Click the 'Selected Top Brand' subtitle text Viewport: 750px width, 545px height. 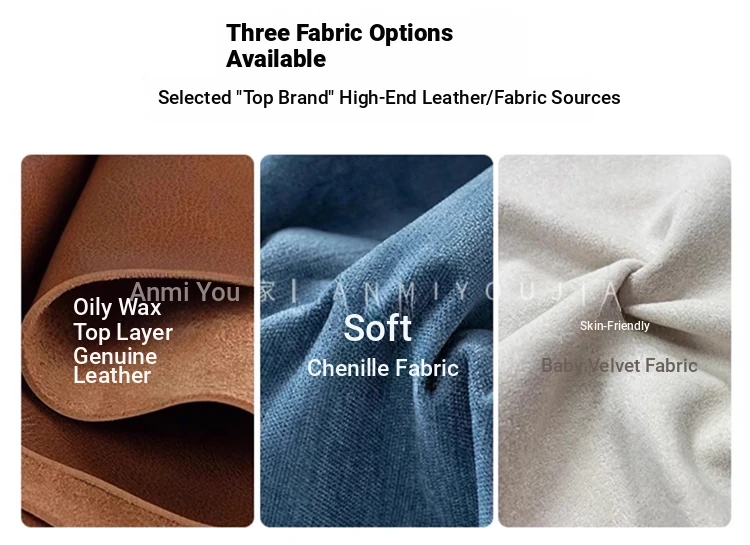tap(389, 98)
